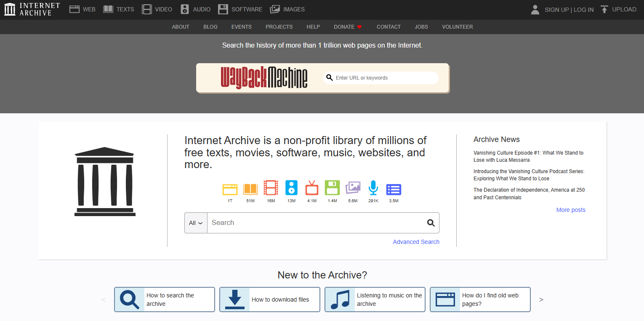Click the Wayback search magnifier icon
Image resolution: width=644 pixels, height=321 pixels.
[x=330, y=78]
